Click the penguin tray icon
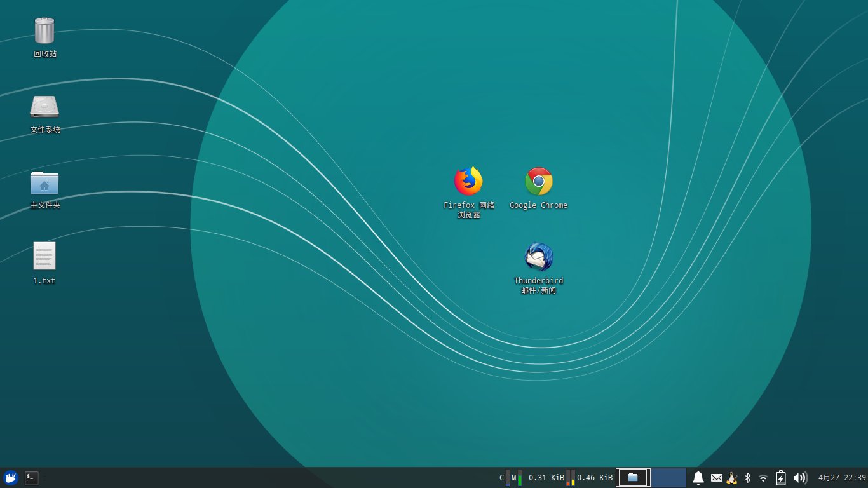Screen dimensions: 868x488 click(732, 478)
